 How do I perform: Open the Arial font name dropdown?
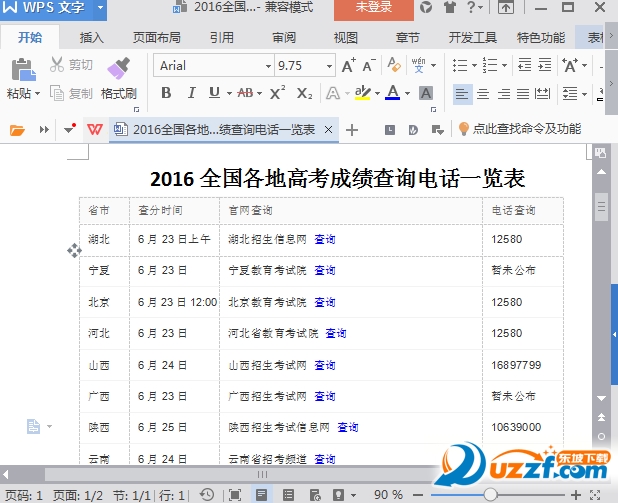268,66
